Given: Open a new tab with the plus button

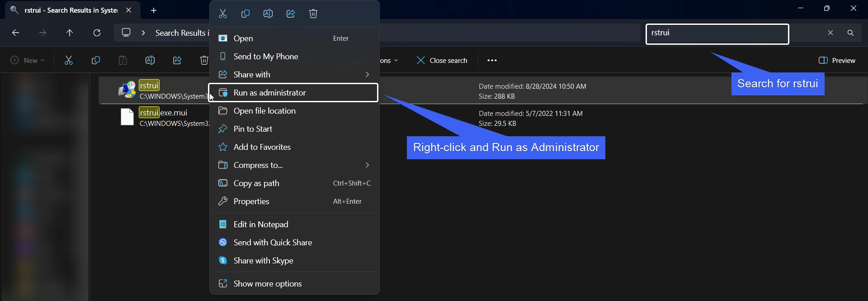Looking at the screenshot, I should pos(154,10).
